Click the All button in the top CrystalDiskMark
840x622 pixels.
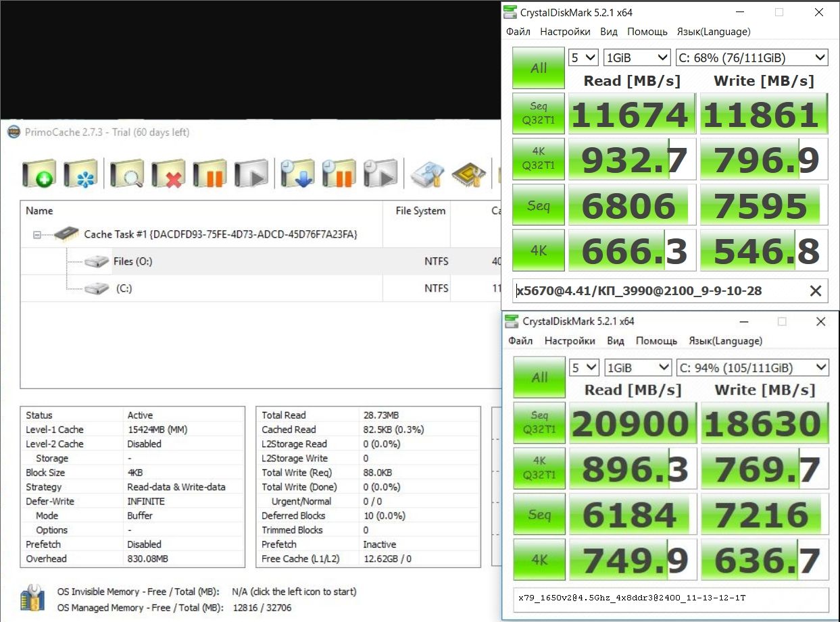tap(539, 68)
